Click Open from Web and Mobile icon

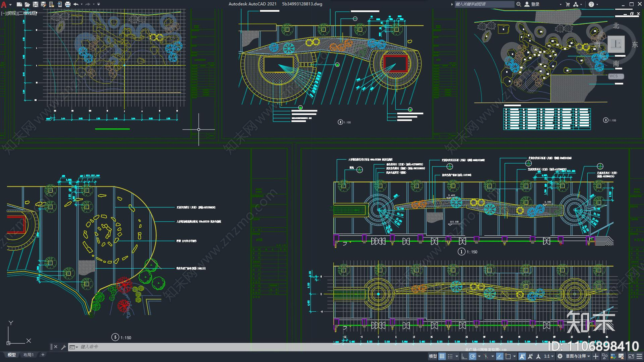(52, 4)
